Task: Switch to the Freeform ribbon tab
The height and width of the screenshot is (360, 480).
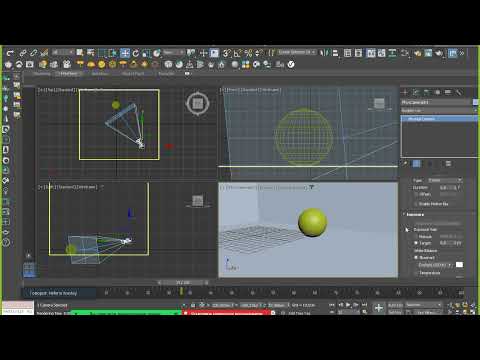Action: pyautogui.click(x=68, y=74)
